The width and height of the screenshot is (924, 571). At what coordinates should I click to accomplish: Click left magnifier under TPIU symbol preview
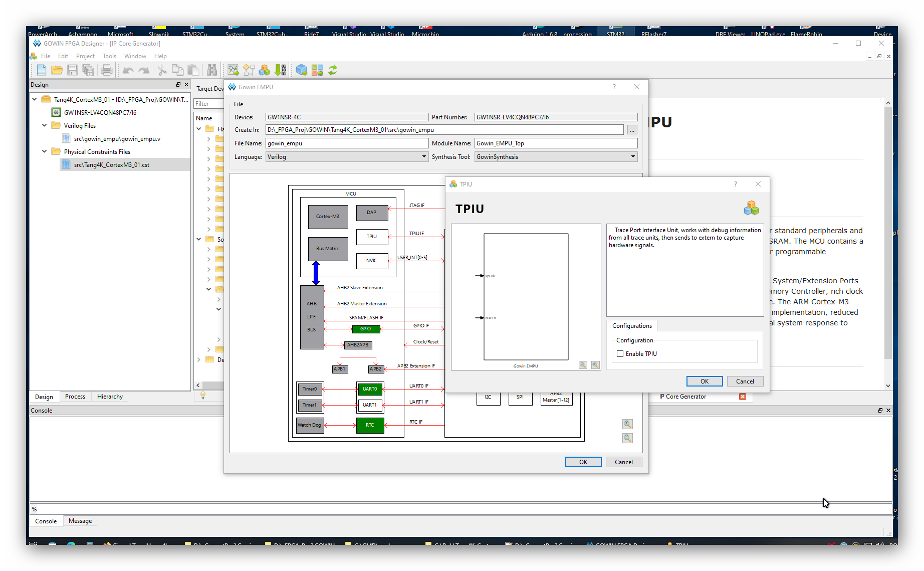[583, 365]
